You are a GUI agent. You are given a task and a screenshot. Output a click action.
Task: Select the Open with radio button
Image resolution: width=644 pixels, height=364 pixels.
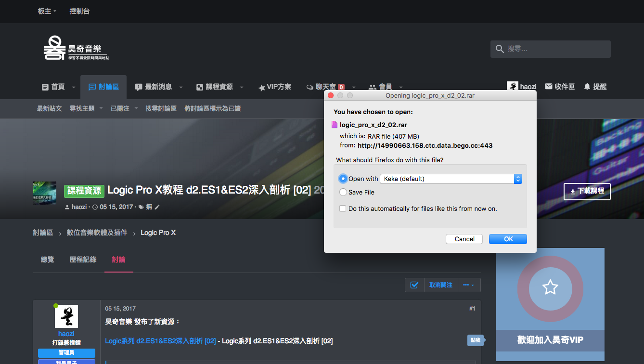343,179
